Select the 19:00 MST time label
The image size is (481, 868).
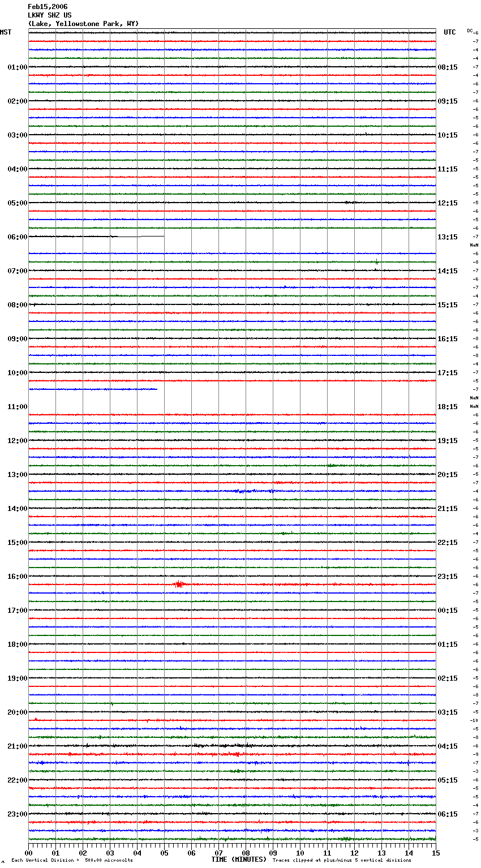18,678
